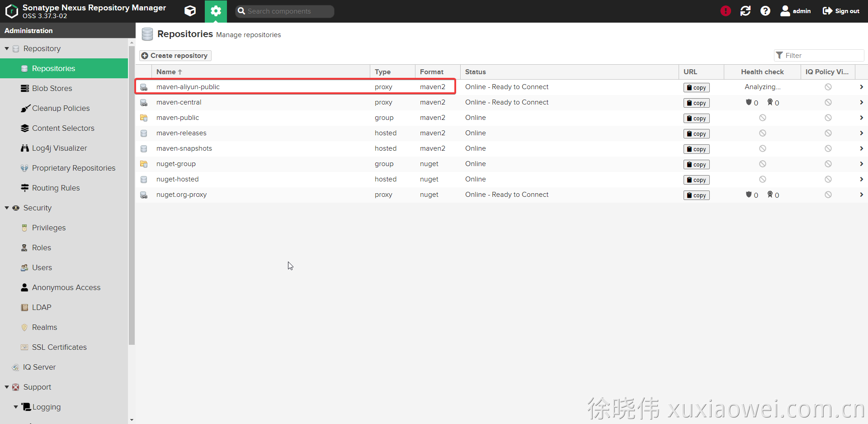Screen dimensions: 868x424
Task: Click the admin user account icon
Action: [785, 11]
